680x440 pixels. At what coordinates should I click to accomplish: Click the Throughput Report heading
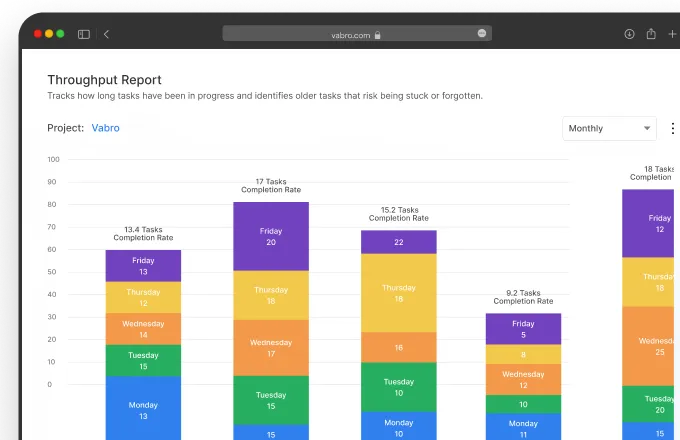point(104,80)
